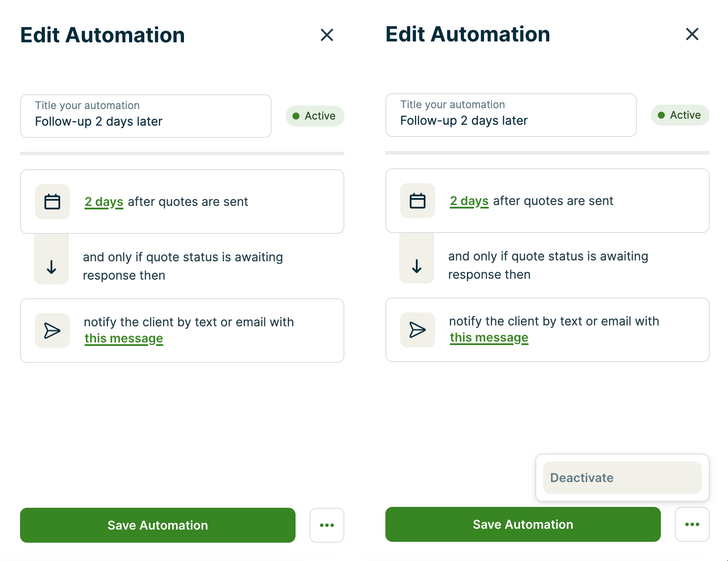Open the more options menu in left panel

tap(327, 525)
